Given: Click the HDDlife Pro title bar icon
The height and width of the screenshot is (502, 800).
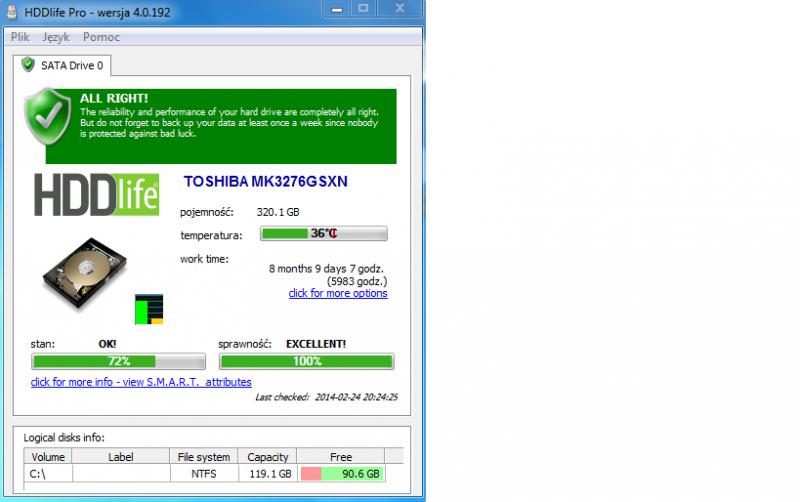Looking at the screenshot, I should click(x=11, y=9).
